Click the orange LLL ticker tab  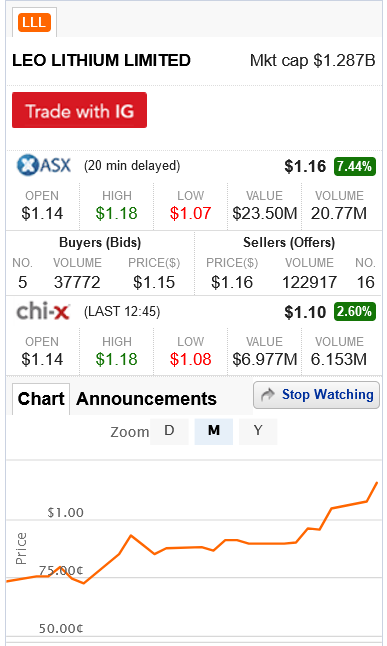[x=34, y=22]
